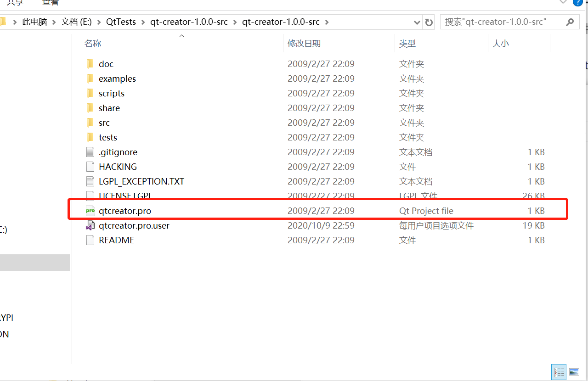Sort by the 名称 column header

[x=93, y=44]
